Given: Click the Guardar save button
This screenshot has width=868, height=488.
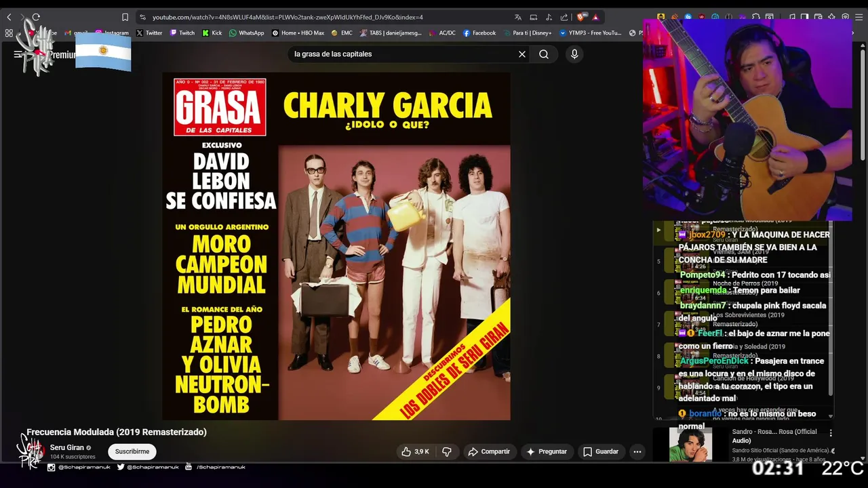Looking at the screenshot, I should click(x=601, y=451).
